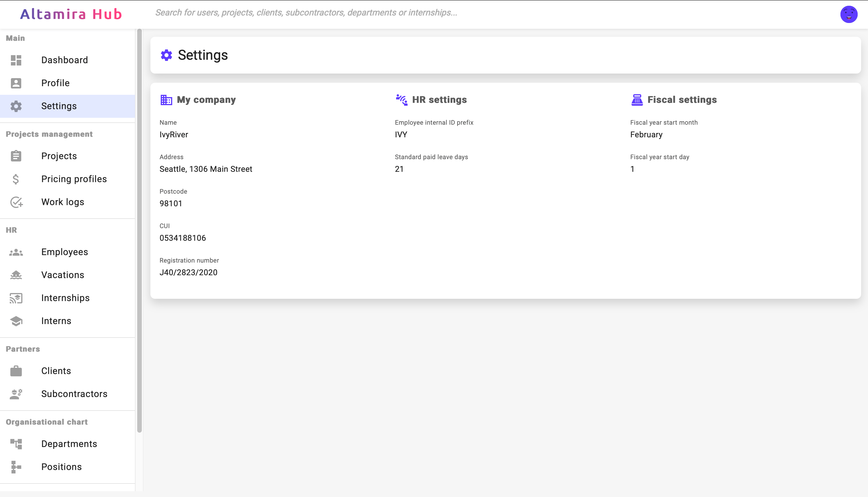Click the Vacations beach icon
This screenshot has height=497, width=868.
(16, 275)
